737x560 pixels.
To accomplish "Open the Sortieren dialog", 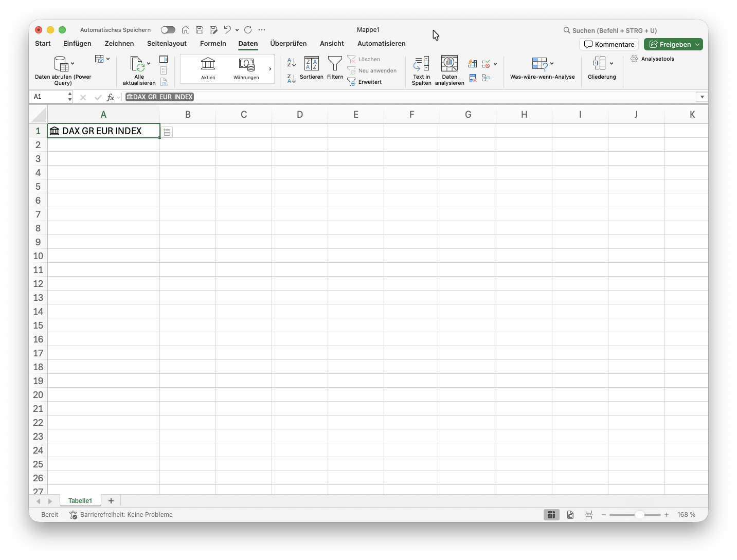I will (312, 68).
